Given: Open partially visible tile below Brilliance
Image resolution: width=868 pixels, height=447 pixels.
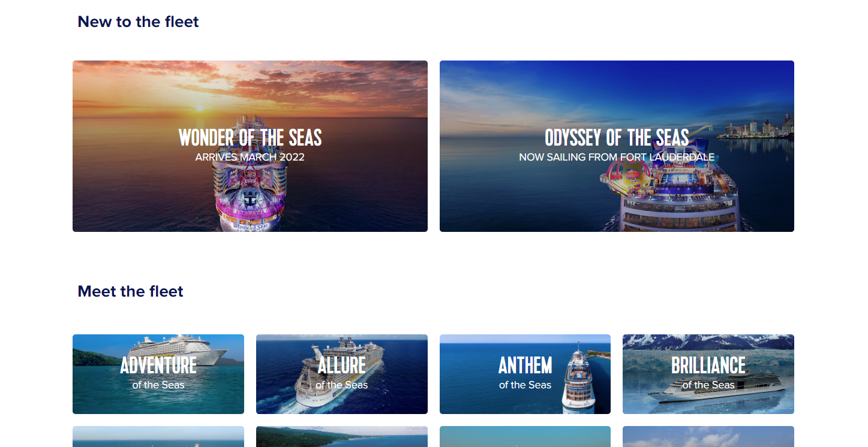Looking at the screenshot, I should click(x=708, y=437).
